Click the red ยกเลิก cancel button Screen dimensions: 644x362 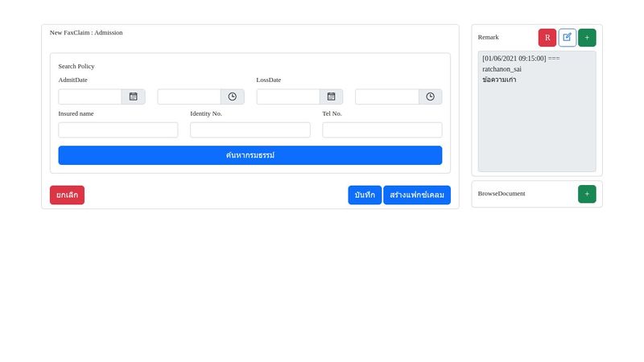pos(67,195)
